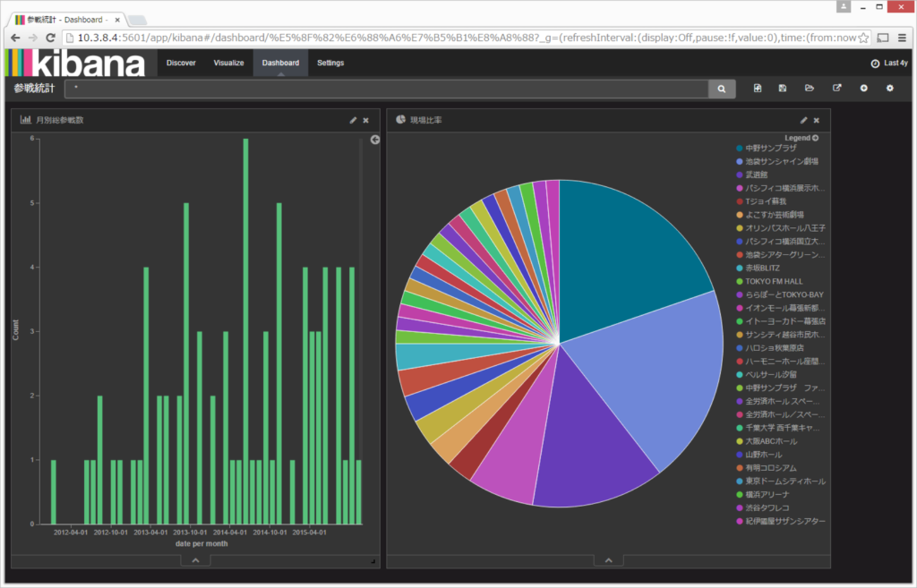
Task: Open the Last 4y time picker
Action: point(889,63)
